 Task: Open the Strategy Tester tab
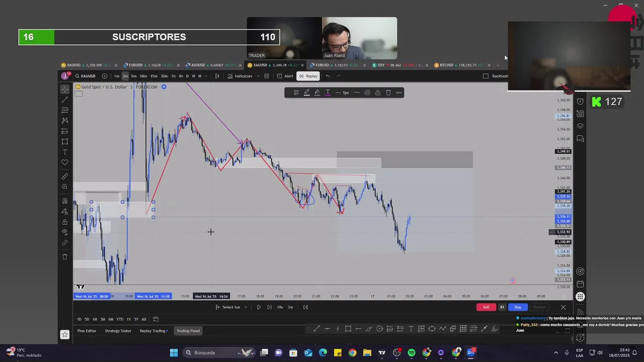(118, 331)
